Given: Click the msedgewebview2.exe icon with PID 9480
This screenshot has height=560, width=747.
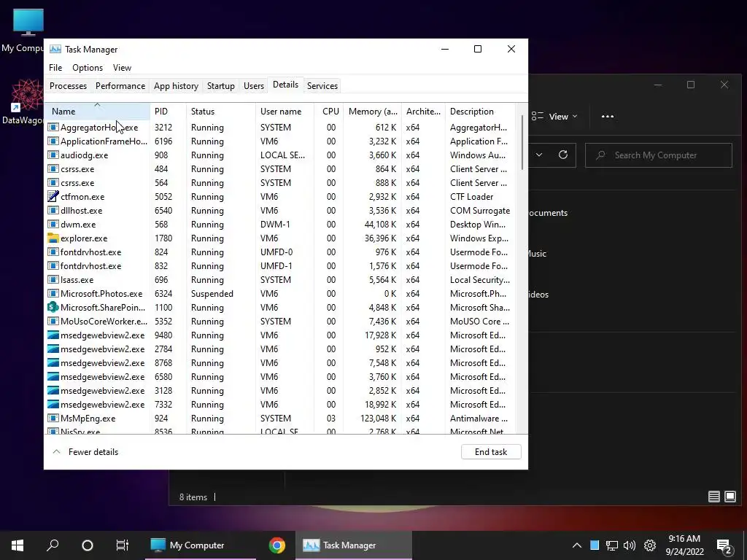Looking at the screenshot, I should point(53,335).
